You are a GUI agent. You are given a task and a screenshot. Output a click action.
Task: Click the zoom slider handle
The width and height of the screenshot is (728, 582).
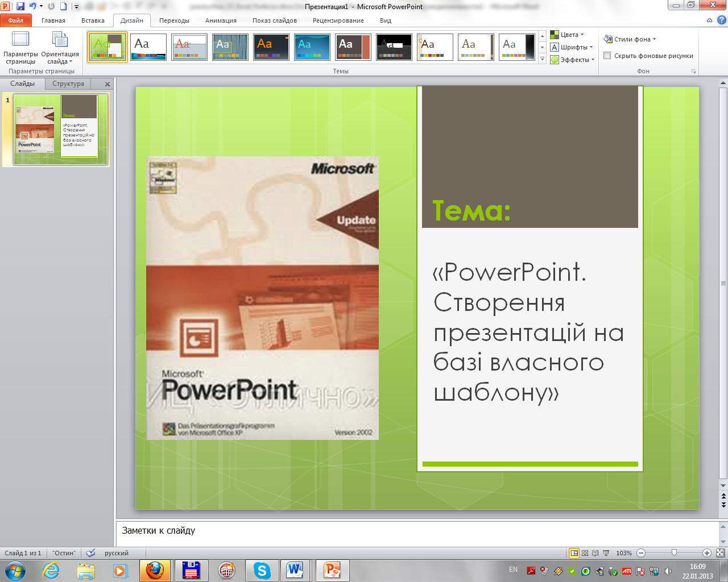[674, 553]
